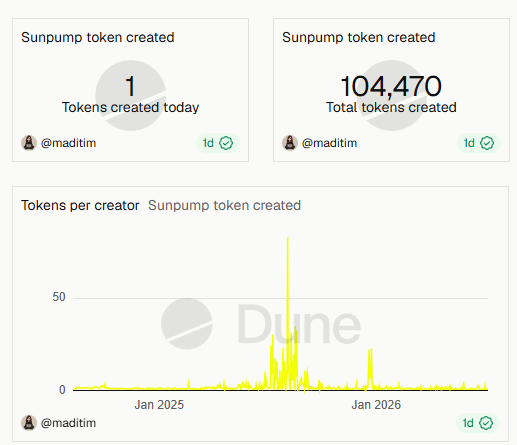The width and height of the screenshot is (517, 445).
Task: Click verified checkmark on Tokens per creator chart
Action: 486,423
